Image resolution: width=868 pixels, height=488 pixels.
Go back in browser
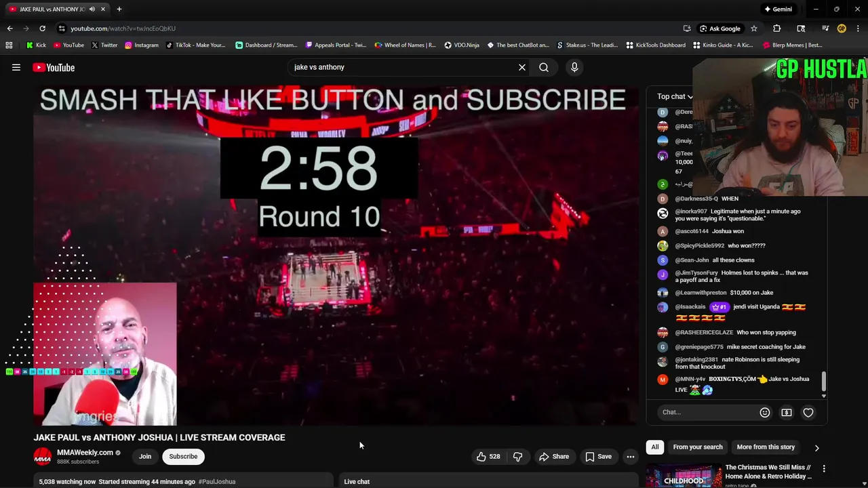click(9, 28)
